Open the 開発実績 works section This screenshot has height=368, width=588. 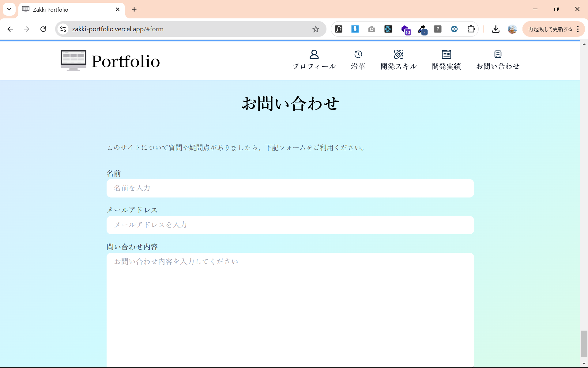(x=446, y=60)
